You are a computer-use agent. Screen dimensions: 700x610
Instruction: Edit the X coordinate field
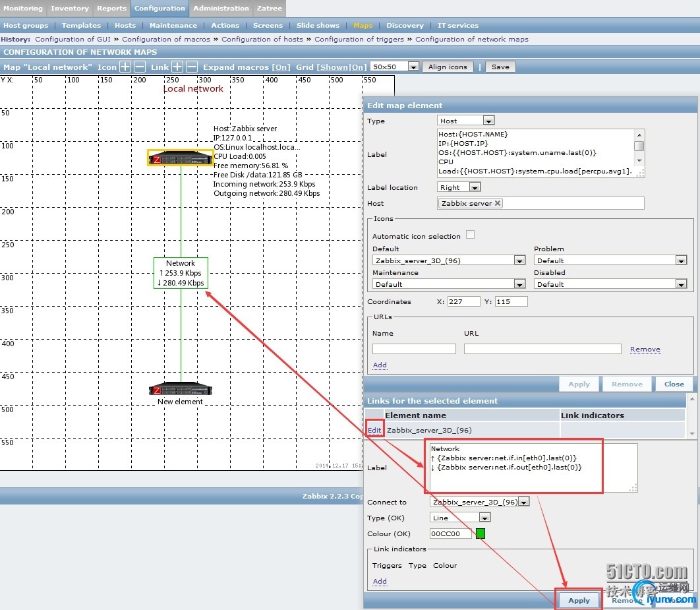(464, 301)
